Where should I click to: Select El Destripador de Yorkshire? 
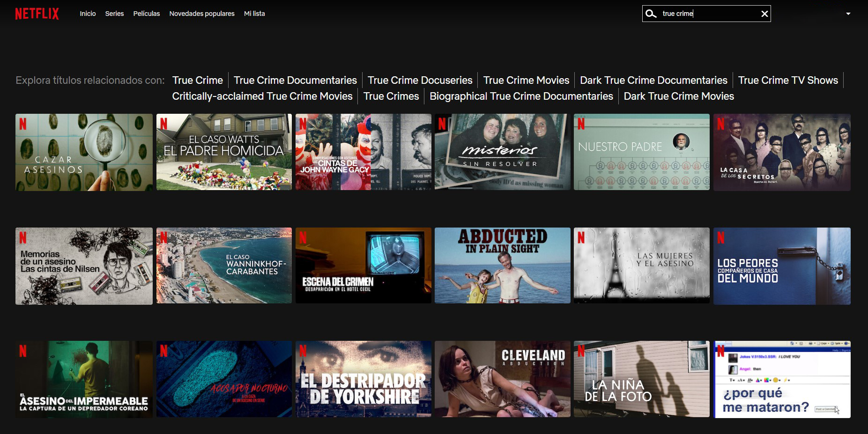(x=363, y=378)
